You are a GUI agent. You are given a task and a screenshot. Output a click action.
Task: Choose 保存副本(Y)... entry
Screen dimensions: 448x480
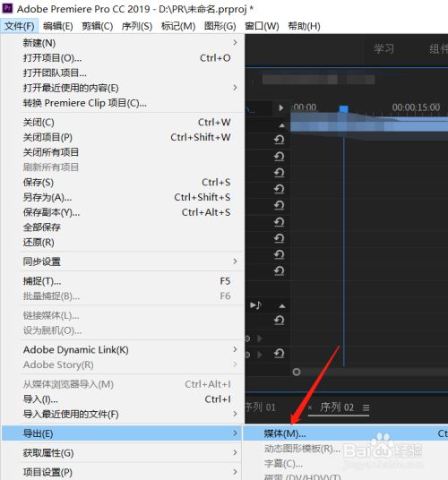123,212
